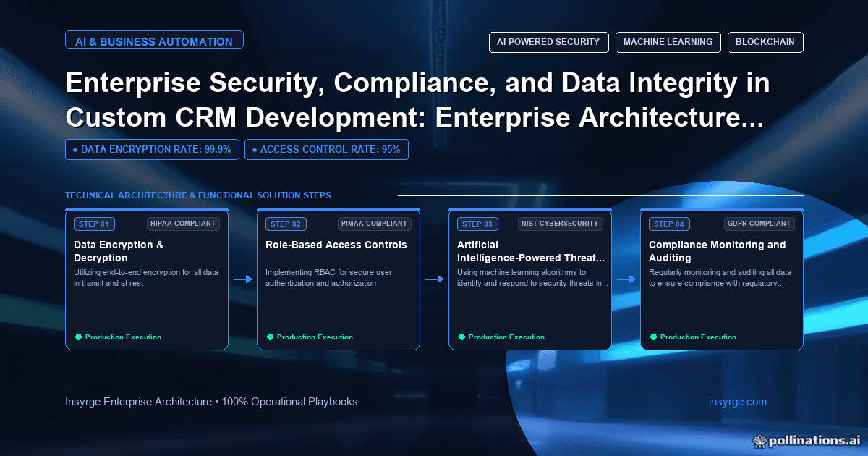The width and height of the screenshot is (868, 456).
Task: Open the Data Encryption & Decryption card title
Action: point(119,251)
